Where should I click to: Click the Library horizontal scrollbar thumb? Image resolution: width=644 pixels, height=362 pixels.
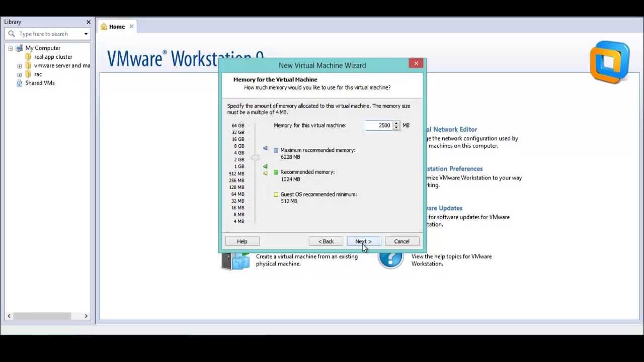[x=42, y=316]
